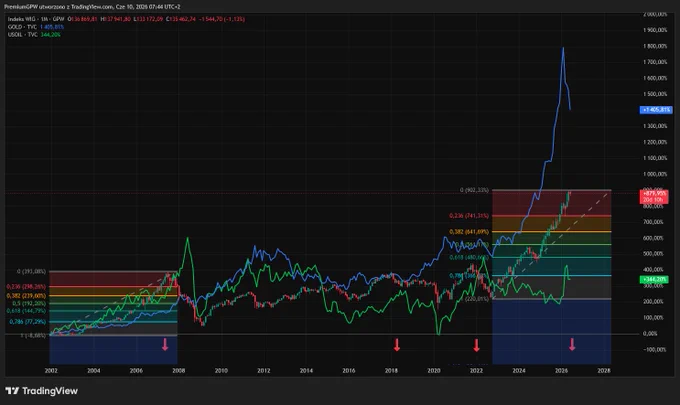Viewport: 680px width, 405px height.
Task: Click the GOLD legend value 1 405,81%
Action: coord(52,27)
